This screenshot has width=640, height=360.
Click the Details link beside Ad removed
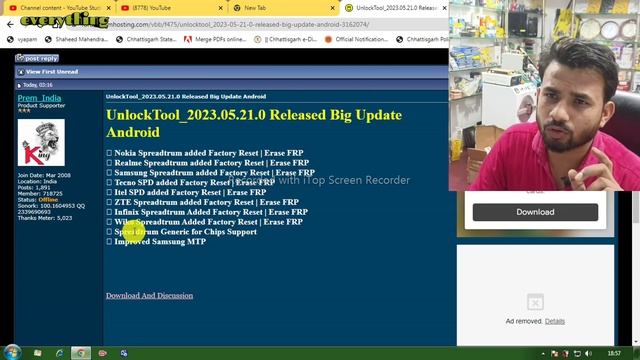pyautogui.click(x=555, y=321)
